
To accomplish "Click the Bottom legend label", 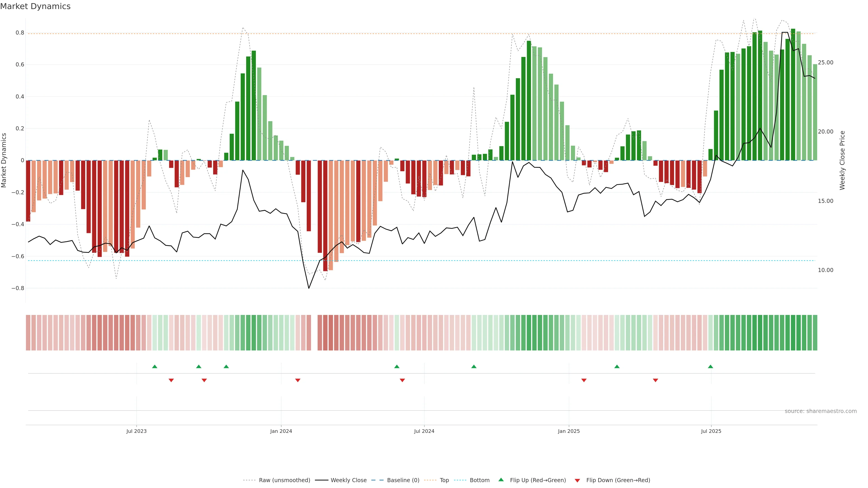I will click(479, 480).
